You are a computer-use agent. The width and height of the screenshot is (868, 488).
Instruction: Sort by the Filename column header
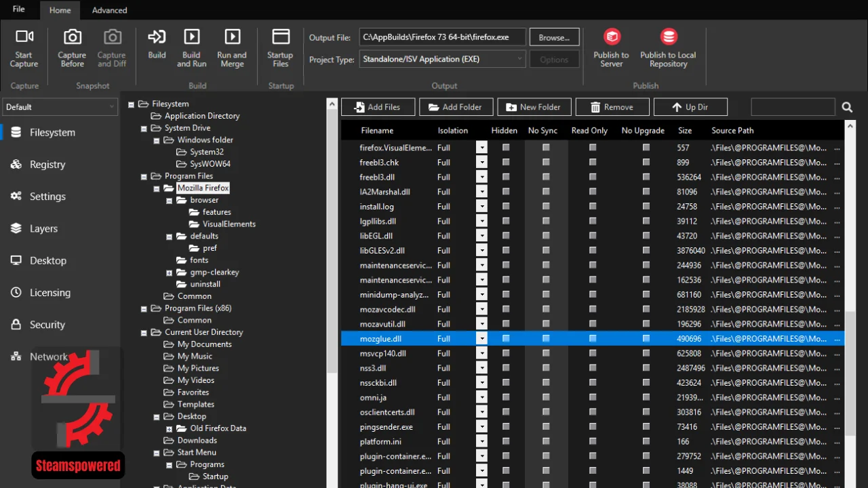pyautogui.click(x=377, y=130)
